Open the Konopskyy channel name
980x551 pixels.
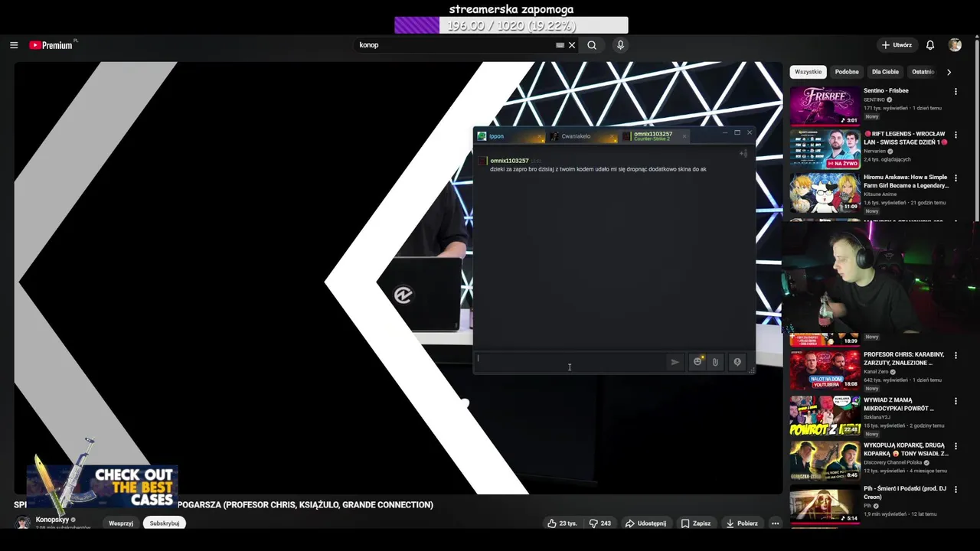pos(52,520)
